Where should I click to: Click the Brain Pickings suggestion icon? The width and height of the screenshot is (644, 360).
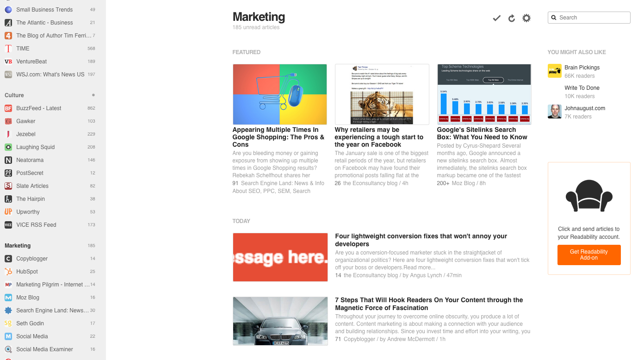click(555, 71)
